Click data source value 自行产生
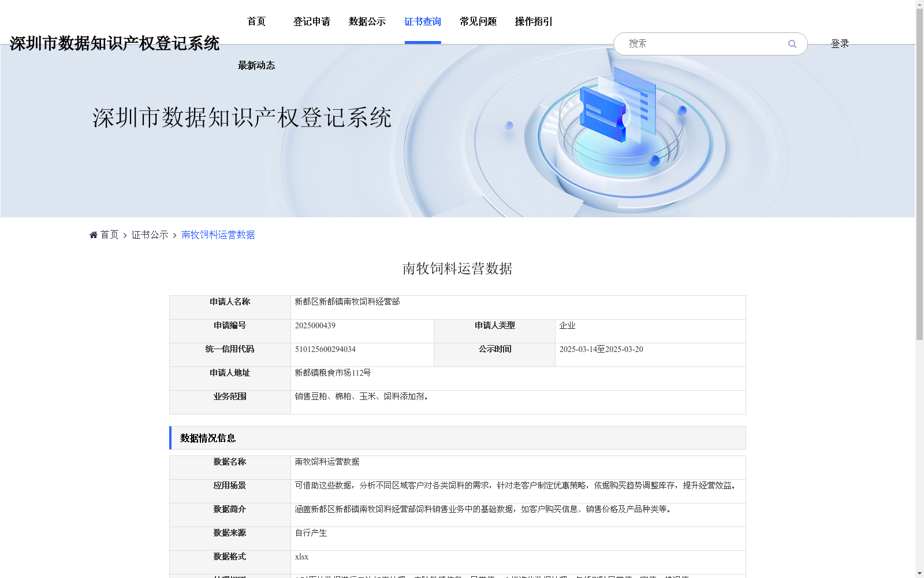The image size is (924, 578). tap(311, 533)
